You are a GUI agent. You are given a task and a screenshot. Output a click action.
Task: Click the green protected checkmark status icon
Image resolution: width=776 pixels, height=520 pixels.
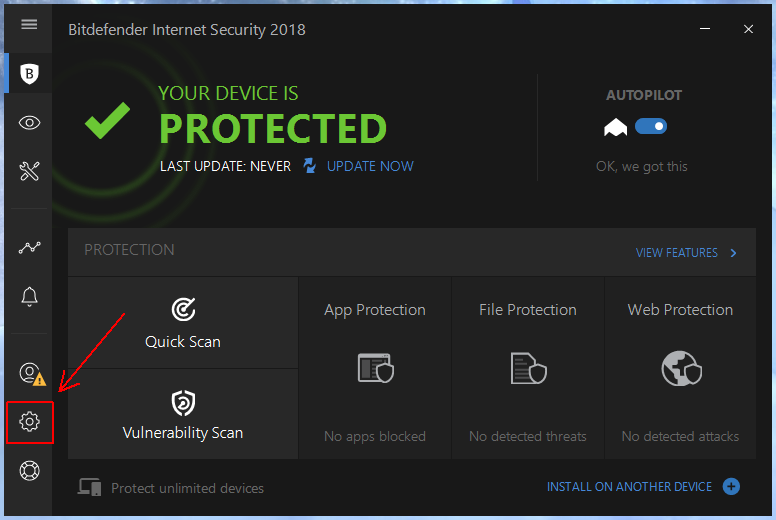tap(107, 121)
